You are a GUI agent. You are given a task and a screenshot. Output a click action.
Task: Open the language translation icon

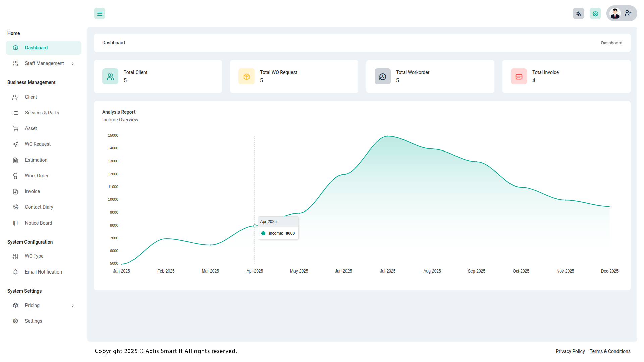point(578,14)
